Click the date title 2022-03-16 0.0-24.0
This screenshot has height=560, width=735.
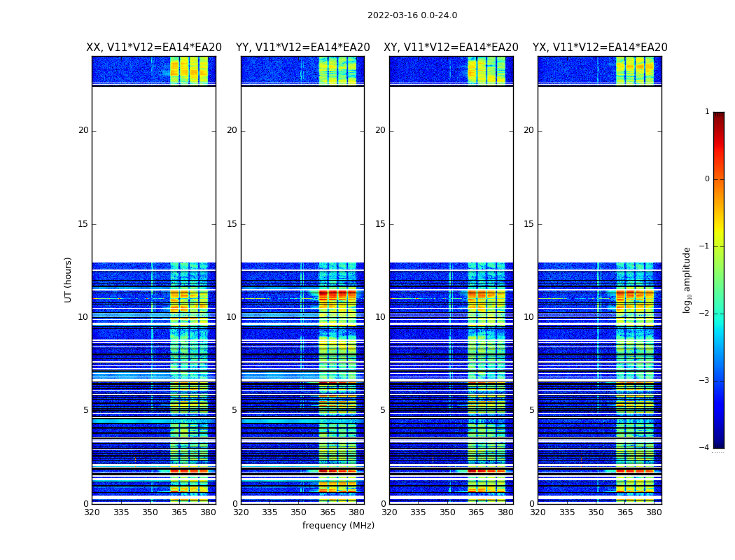(412, 15)
